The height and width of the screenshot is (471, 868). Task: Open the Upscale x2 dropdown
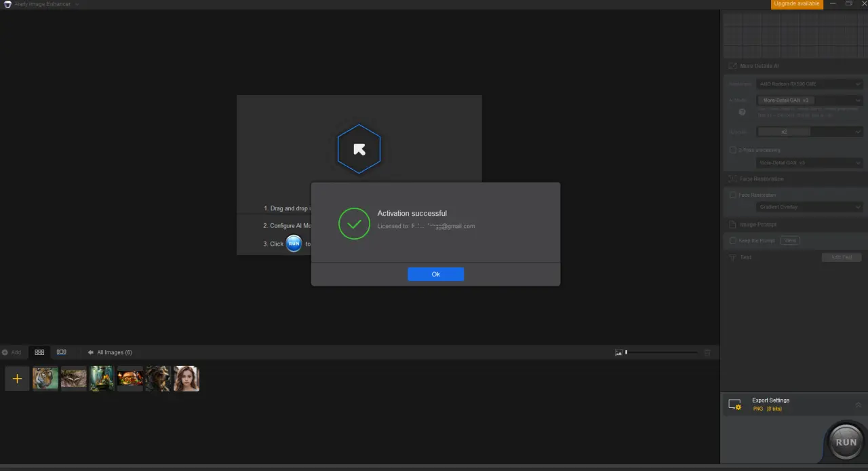(809, 132)
